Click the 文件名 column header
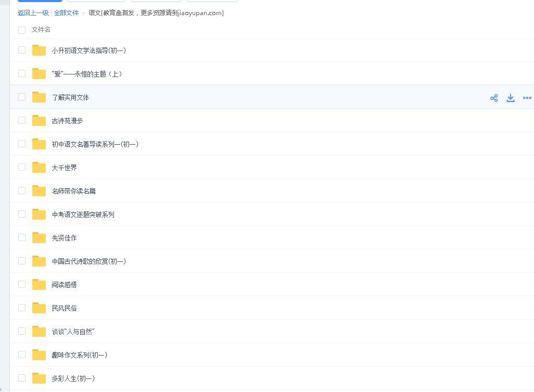The height and width of the screenshot is (392, 534). pos(41,30)
